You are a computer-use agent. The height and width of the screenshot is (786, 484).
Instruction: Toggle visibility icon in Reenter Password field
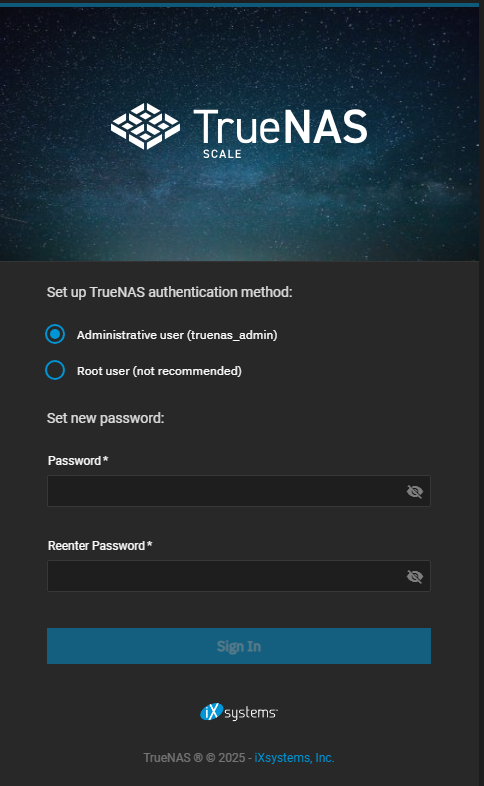click(415, 576)
